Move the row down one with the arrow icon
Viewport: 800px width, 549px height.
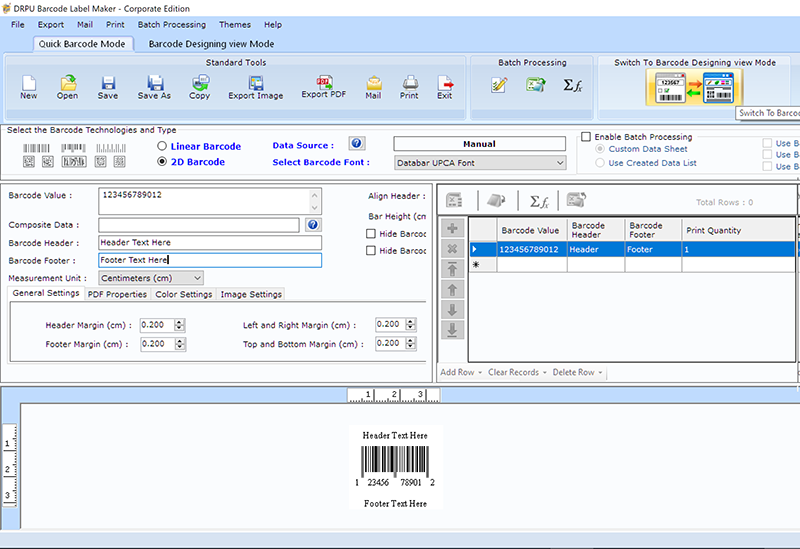click(x=452, y=310)
